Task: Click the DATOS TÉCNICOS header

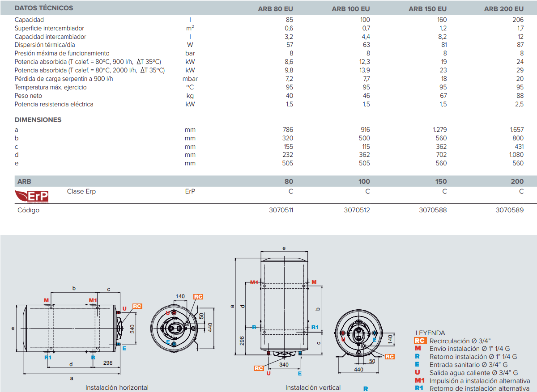Action: pyautogui.click(x=44, y=8)
